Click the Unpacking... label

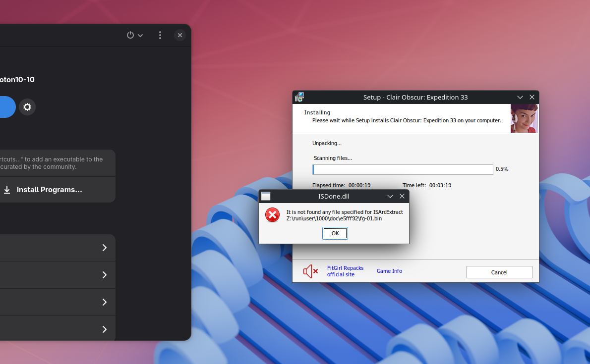point(327,143)
